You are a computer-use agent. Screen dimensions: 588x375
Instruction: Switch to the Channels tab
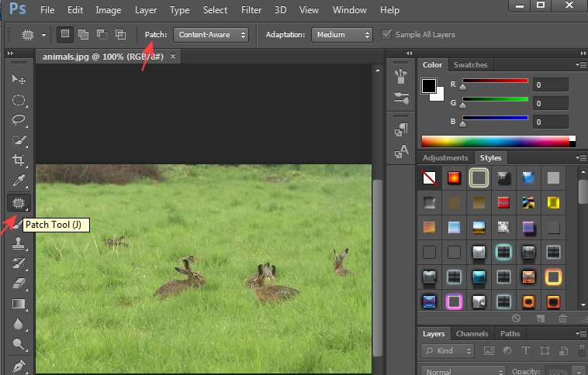click(x=472, y=334)
